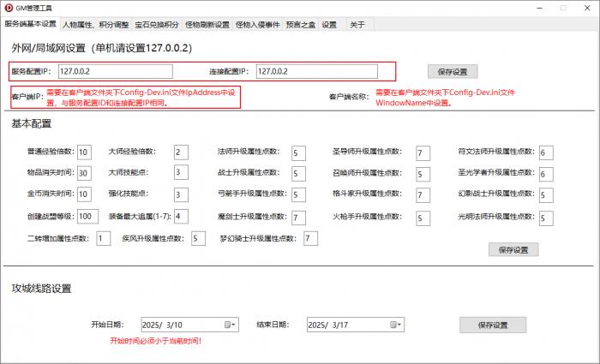Screen dimensions: 600x364
Task: Click the 服务配置IP input field
Action: (x=116, y=71)
